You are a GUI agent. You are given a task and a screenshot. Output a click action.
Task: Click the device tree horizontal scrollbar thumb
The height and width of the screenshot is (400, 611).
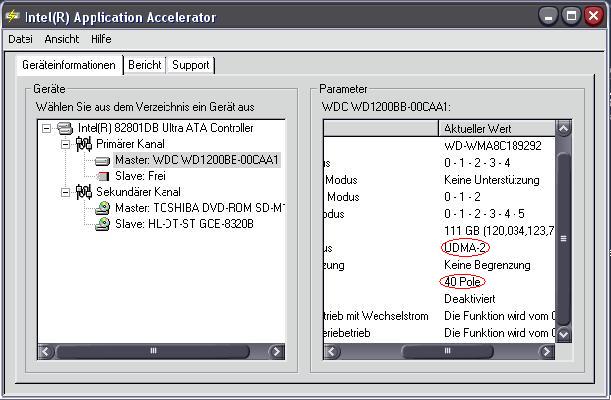tap(153, 352)
